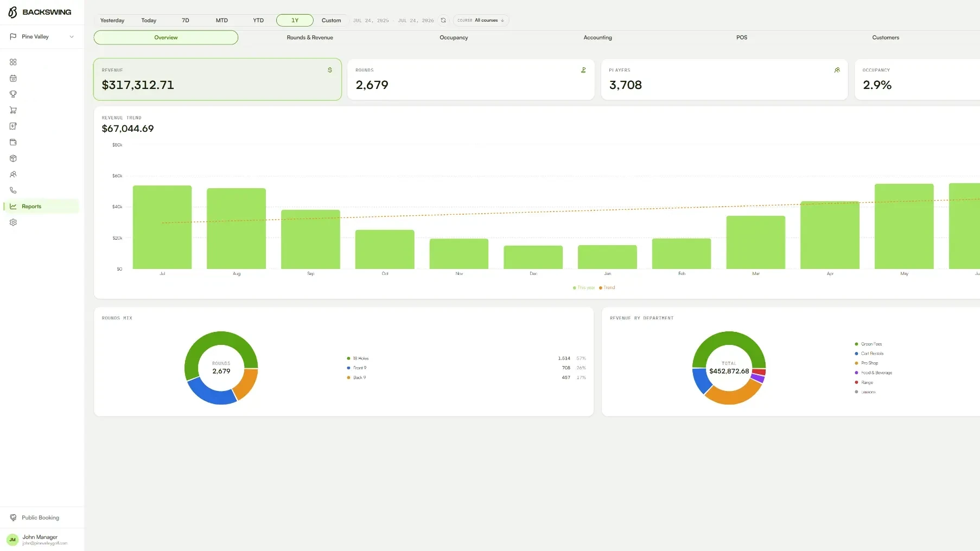The image size is (980, 551).
Task: Click the May revenue bar
Action: coord(904,226)
